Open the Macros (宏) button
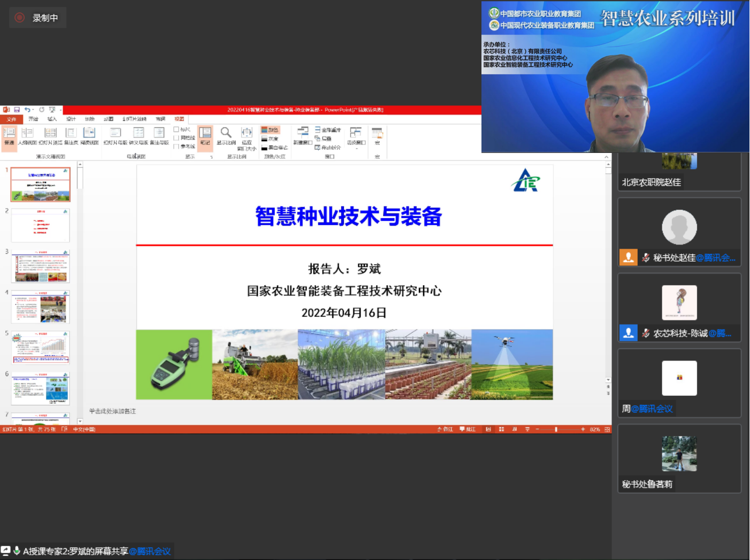The height and width of the screenshot is (560, 750). 377,135
